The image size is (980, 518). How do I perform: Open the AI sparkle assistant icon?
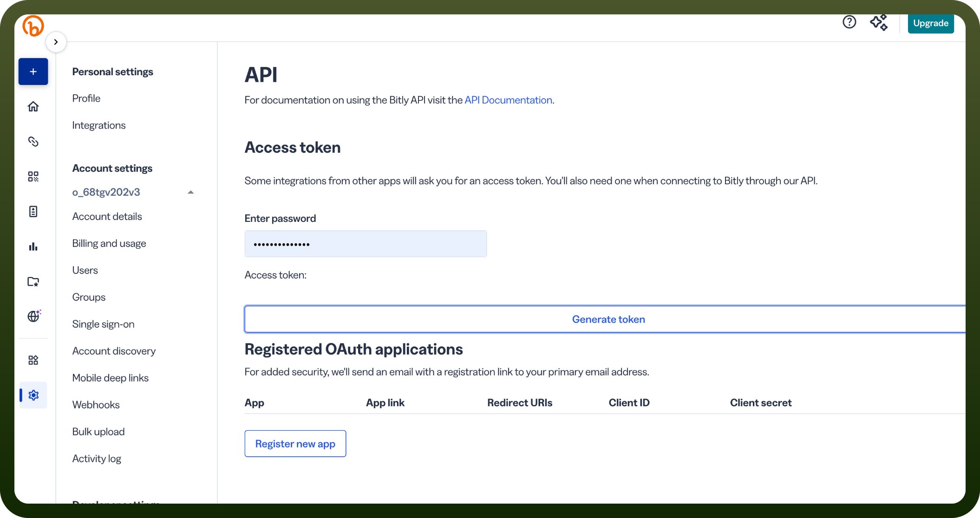879,22
